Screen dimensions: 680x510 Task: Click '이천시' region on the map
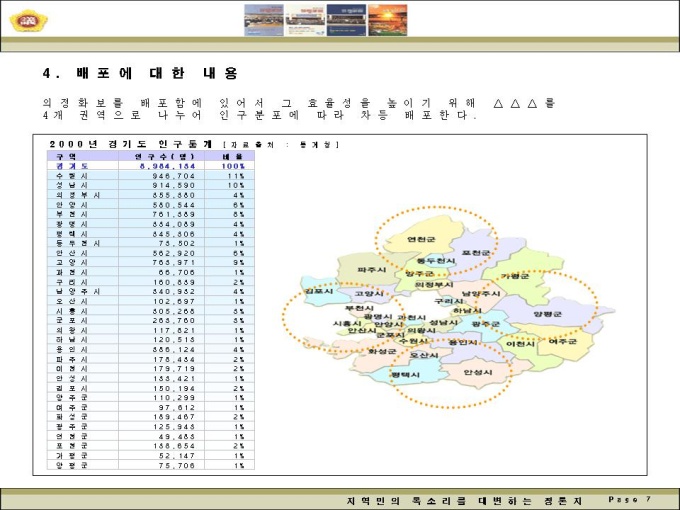pyautogui.click(x=520, y=344)
